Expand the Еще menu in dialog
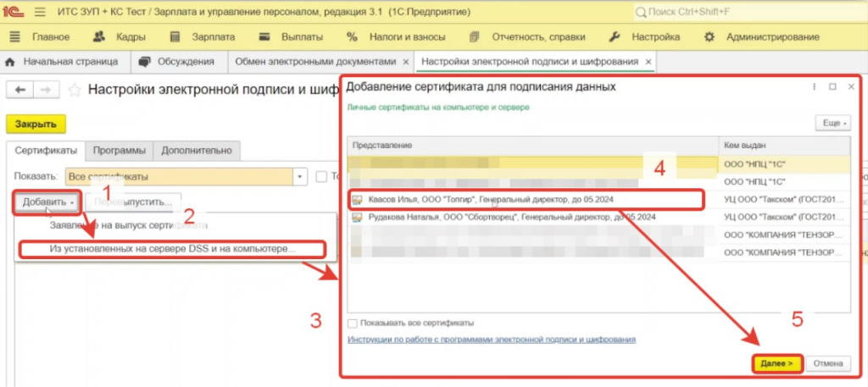The image size is (868, 387). 831,123
